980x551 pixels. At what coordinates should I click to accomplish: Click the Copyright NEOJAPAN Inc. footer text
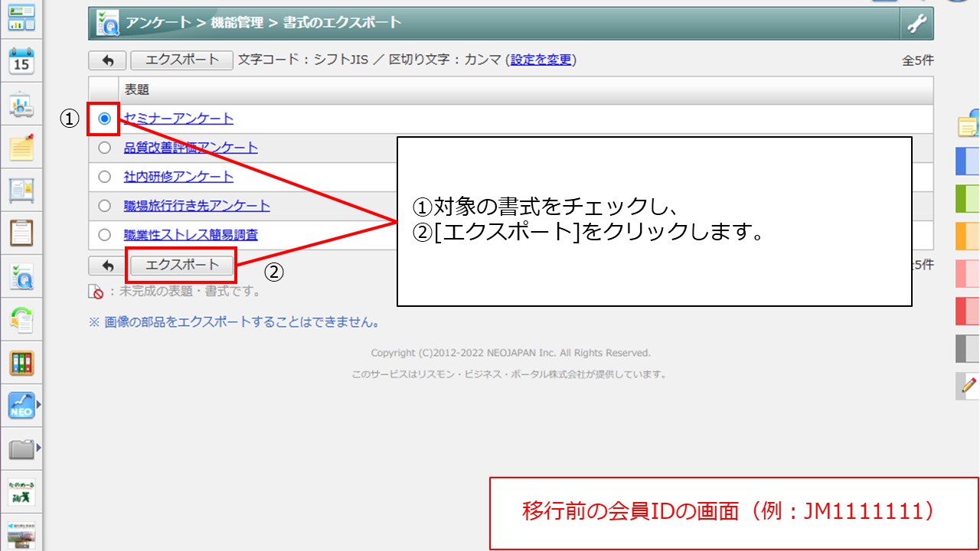click(511, 353)
